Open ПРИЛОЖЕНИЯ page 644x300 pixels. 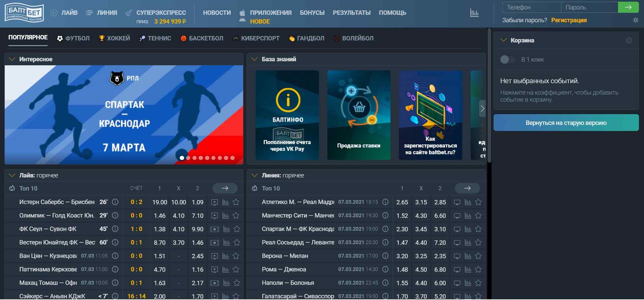[x=271, y=13]
